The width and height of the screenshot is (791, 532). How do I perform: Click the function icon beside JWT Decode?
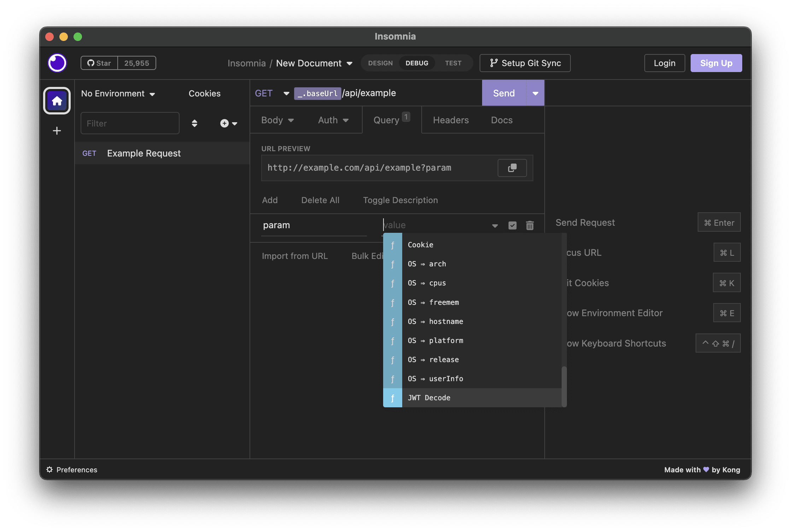click(393, 398)
